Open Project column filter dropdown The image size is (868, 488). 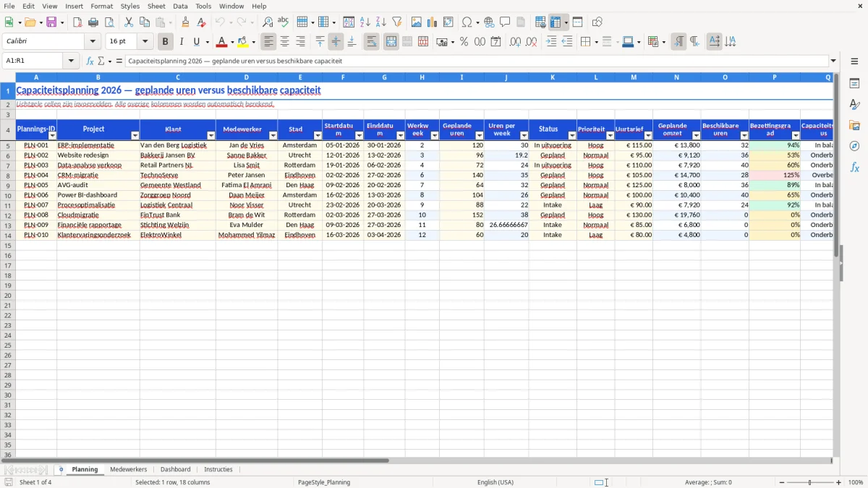click(x=135, y=136)
